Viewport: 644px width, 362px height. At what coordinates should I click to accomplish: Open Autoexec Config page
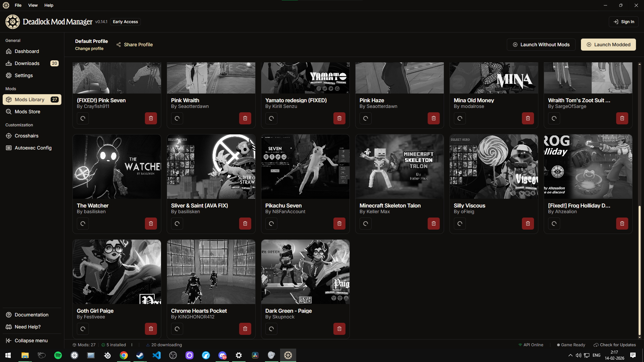[x=33, y=148]
